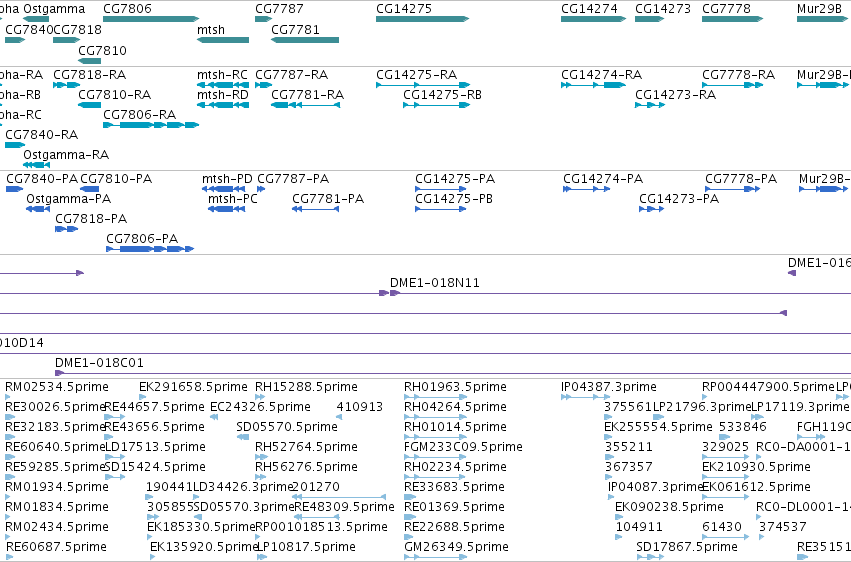Screen dimensions: 851x562
Task: Click the CG14273 gene label
Action: point(663,9)
